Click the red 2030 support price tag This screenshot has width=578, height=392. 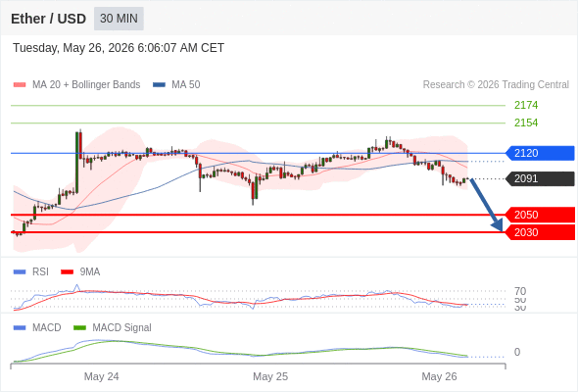(540, 232)
